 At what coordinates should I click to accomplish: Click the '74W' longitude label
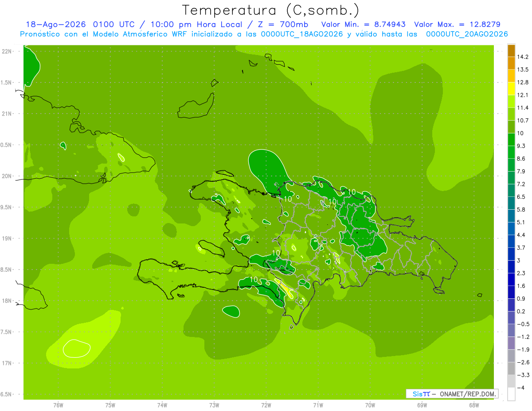(162, 405)
